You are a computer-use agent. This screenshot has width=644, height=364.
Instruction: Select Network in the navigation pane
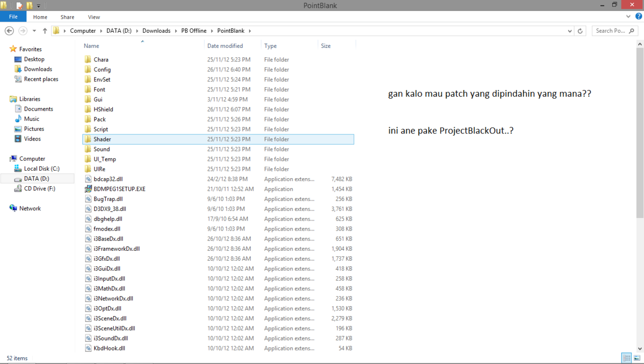pos(30,208)
